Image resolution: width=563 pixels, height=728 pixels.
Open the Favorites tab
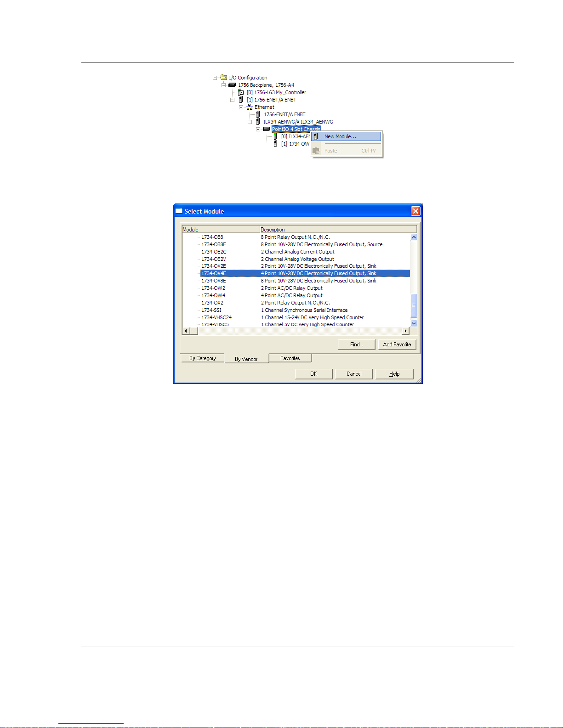click(x=290, y=358)
